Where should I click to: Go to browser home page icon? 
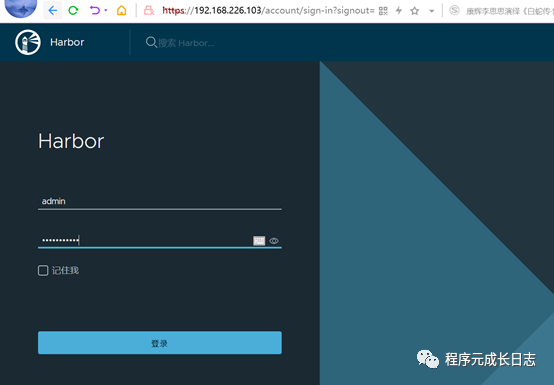122,11
